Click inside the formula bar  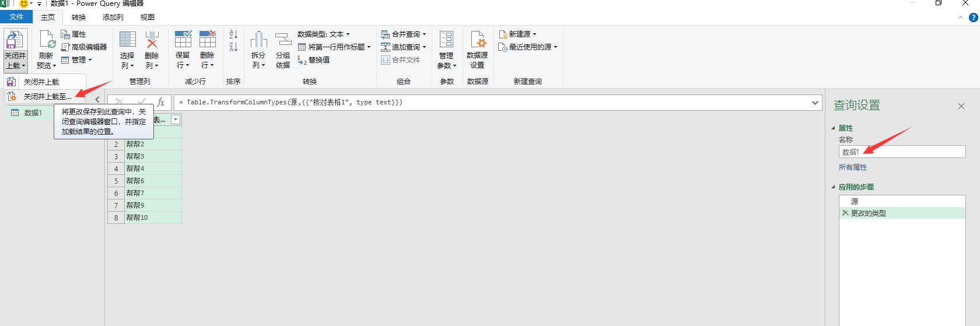(x=492, y=103)
